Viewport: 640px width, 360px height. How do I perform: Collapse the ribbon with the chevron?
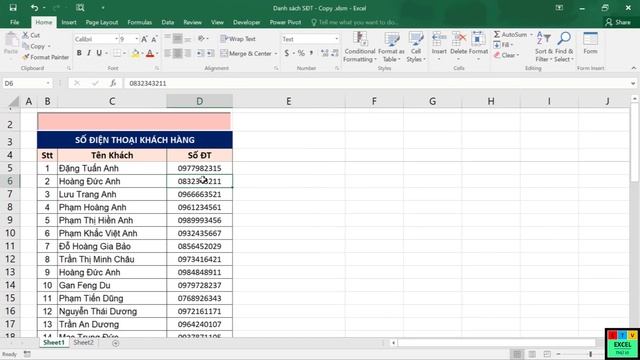[633, 68]
